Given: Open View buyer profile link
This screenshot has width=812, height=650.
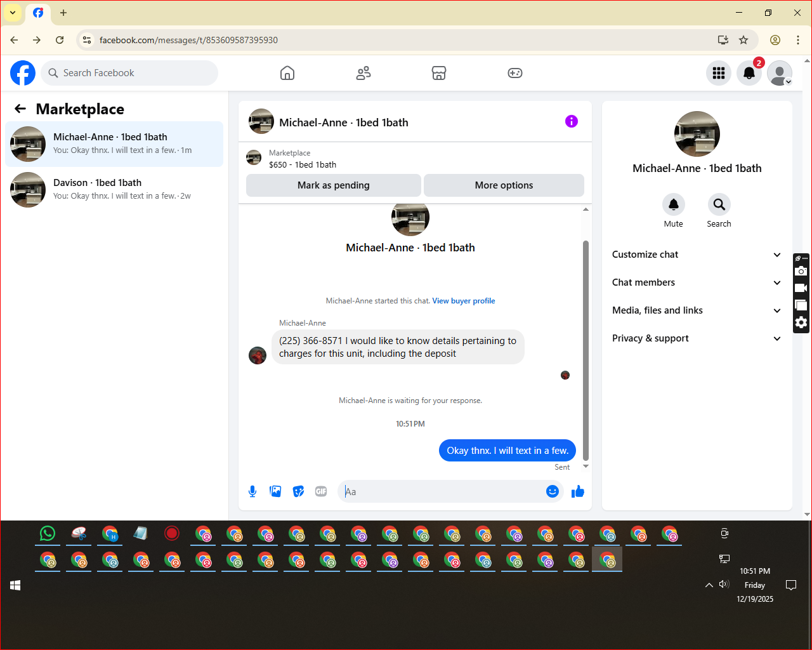Looking at the screenshot, I should click(x=464, y=301).
